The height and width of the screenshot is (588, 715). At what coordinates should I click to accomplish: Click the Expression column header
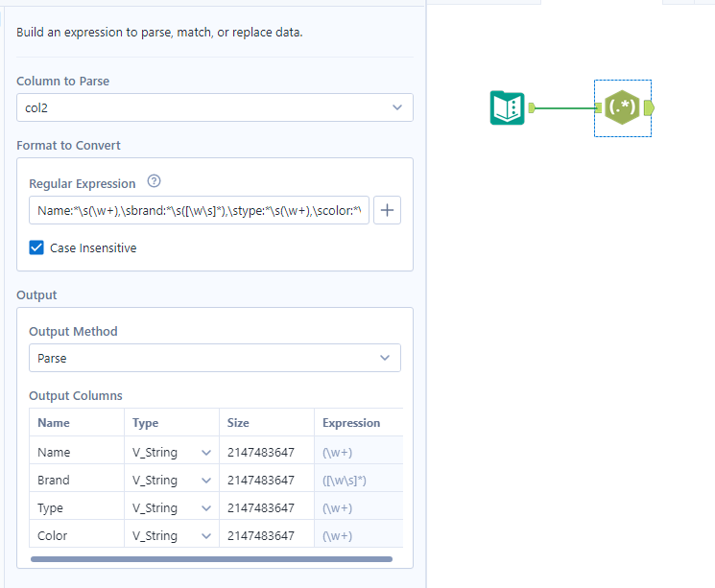[351, 423]
